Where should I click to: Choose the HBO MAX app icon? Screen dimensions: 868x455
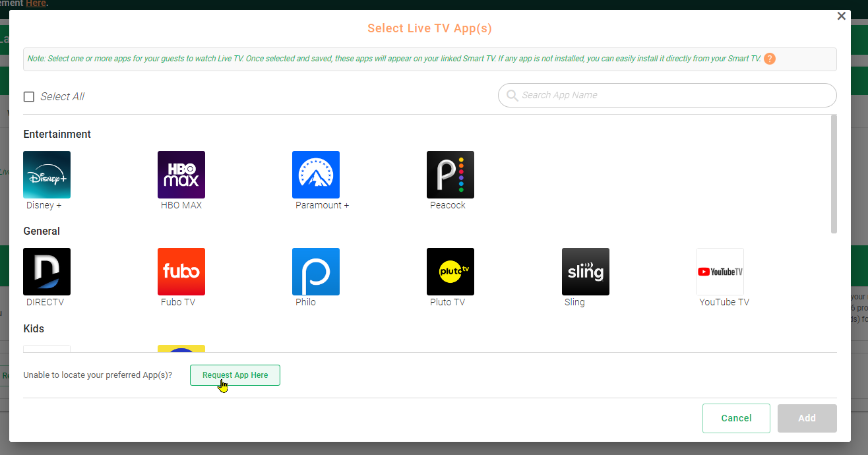point(181,175)
